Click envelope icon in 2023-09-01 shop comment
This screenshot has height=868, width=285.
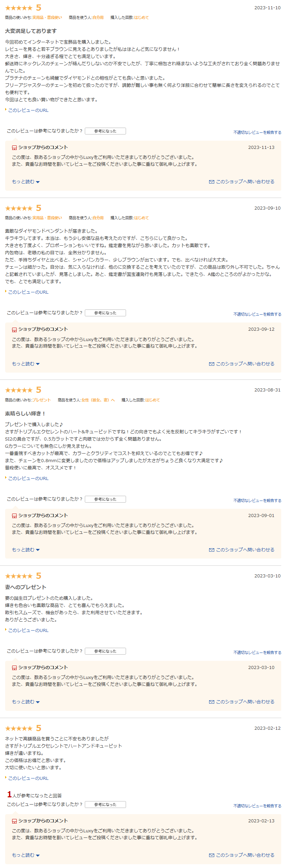point(212,550)
